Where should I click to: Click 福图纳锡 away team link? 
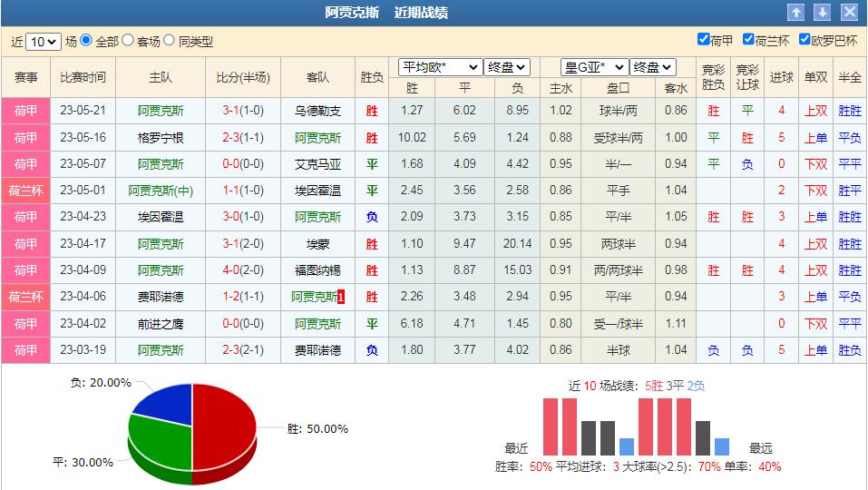tap(317, 270)
